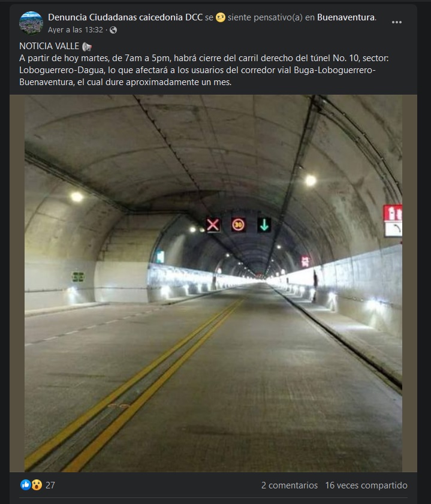Click the 'siente pensativo(a)' feeling text
The width and height of the screenshot is (431, 504).
(265, 17)
